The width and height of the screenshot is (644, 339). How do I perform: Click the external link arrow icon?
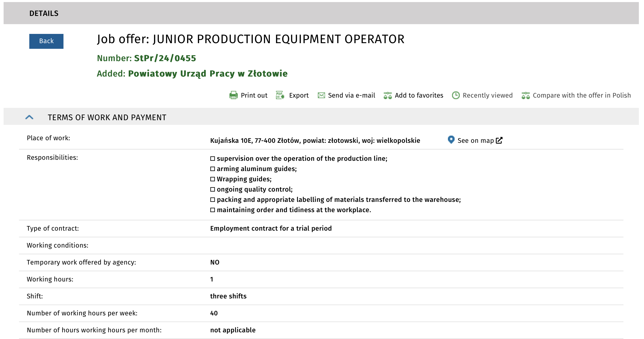(x=499, y=140)
